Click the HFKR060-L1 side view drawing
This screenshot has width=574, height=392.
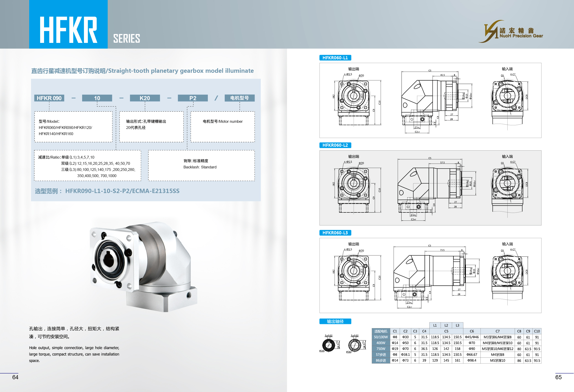click(437, 101)
